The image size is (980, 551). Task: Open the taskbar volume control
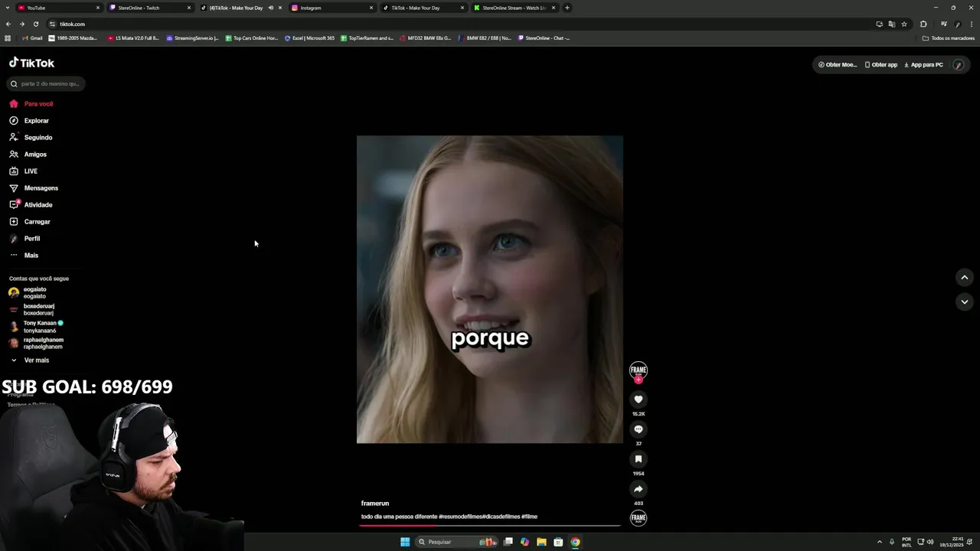pyautogui.click(x=930, y=542)
